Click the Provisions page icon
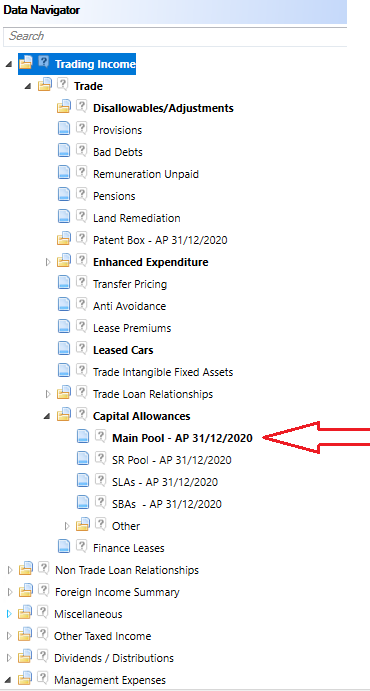Screen dimensions: 370x691 [64, 129]
